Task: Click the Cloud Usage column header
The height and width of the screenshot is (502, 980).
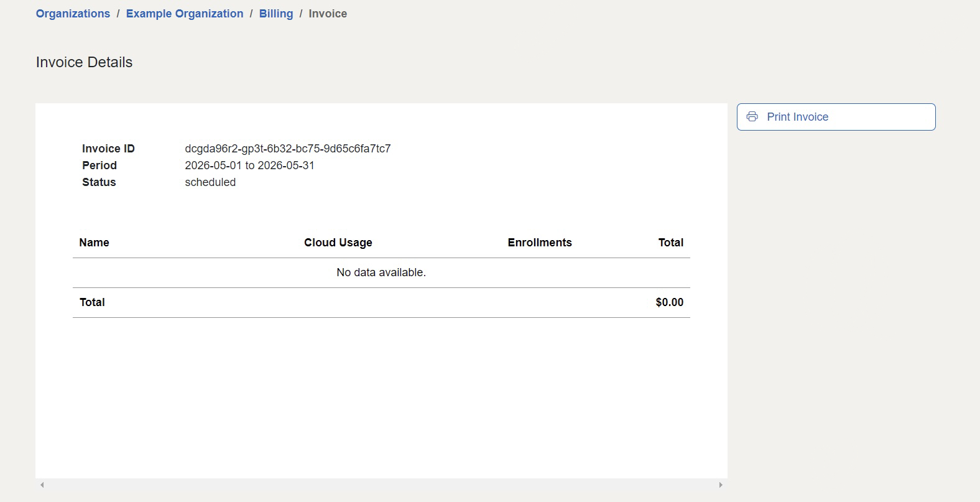Action: pos(338,243)
